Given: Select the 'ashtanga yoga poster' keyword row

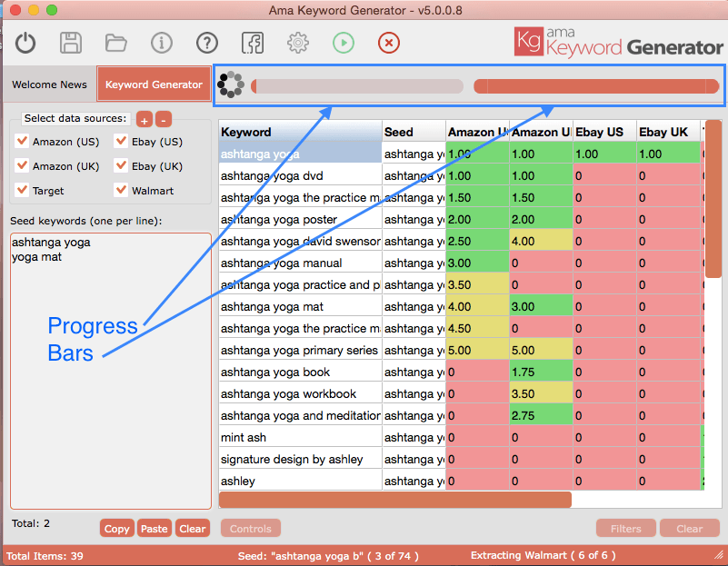Looking at the screenshot, I should click(x=301, y=220).
